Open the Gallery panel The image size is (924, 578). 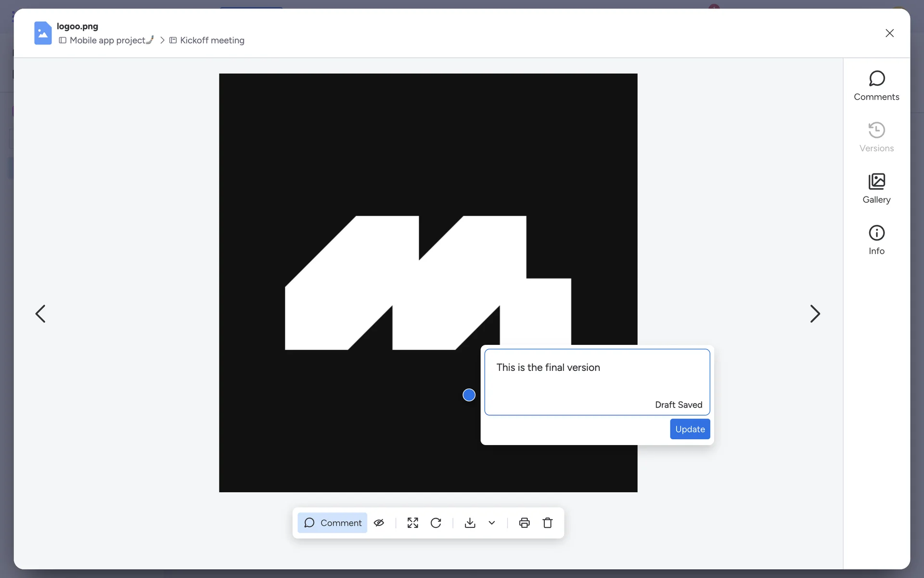click(876, 189)
